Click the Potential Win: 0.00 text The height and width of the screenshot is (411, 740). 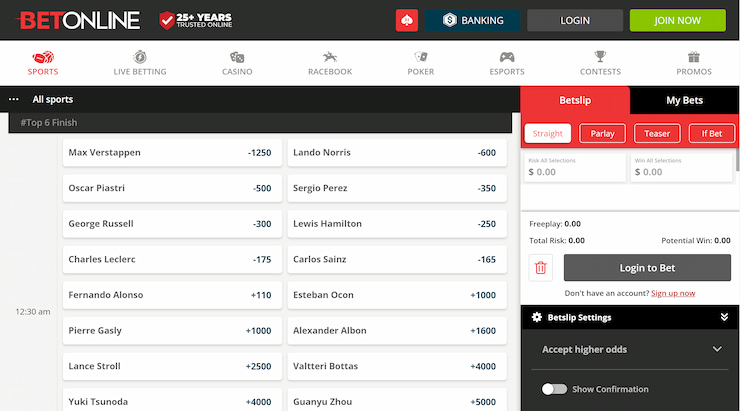pyautogui.click(x=696, y=240)
